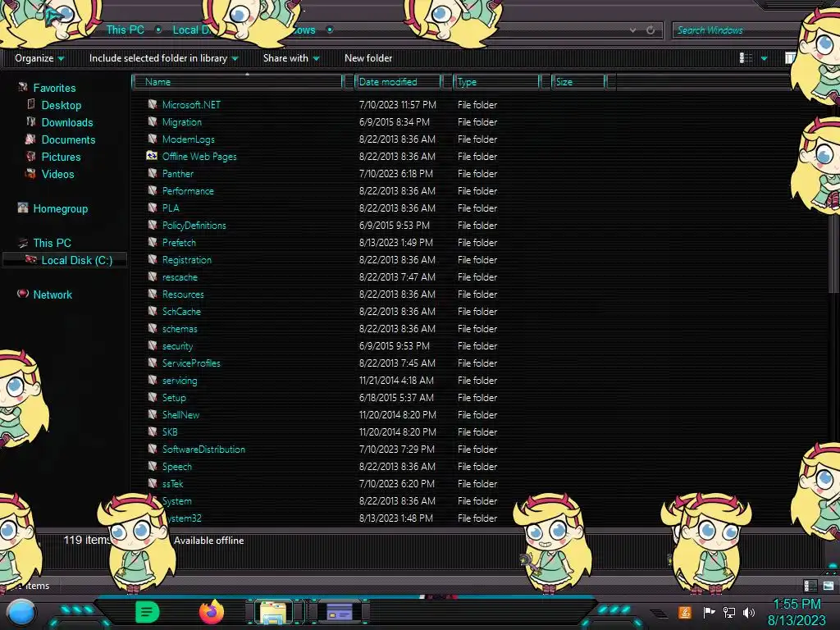Viewport: 840px width, 630px height.
Task: Select the rescache folder
Action: click(x=180, y=277)
